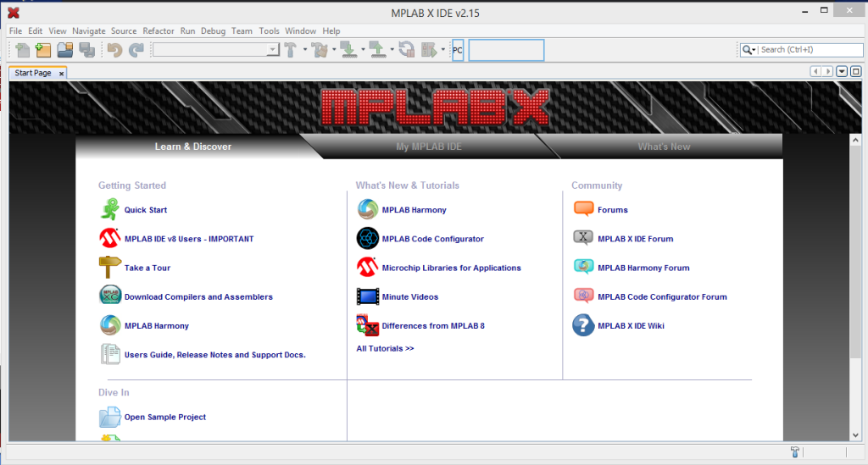Show the opened documents list arrow
This screenshot has height=465, width=868.
[x=842, y=71]
